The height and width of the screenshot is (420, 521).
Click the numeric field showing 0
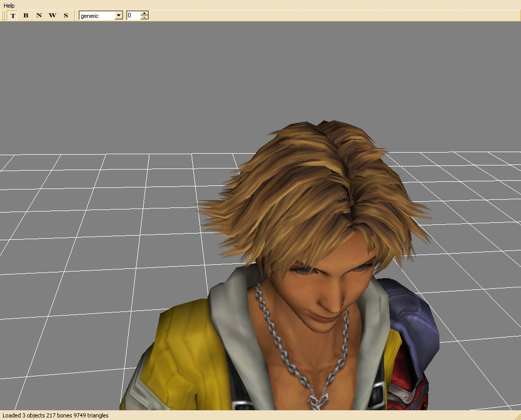tap(133, 15)
